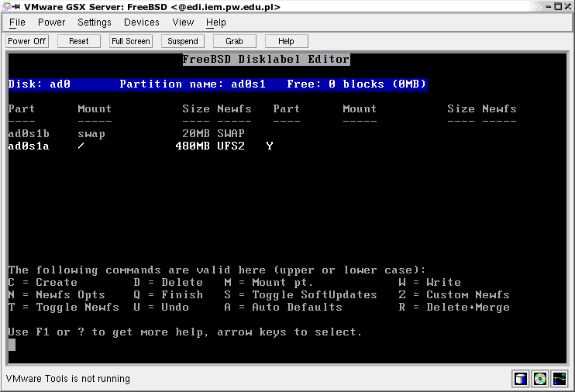575x392 pixels.
Task: Select the ad0s1b swap partition row
Action: click(126, 133)
